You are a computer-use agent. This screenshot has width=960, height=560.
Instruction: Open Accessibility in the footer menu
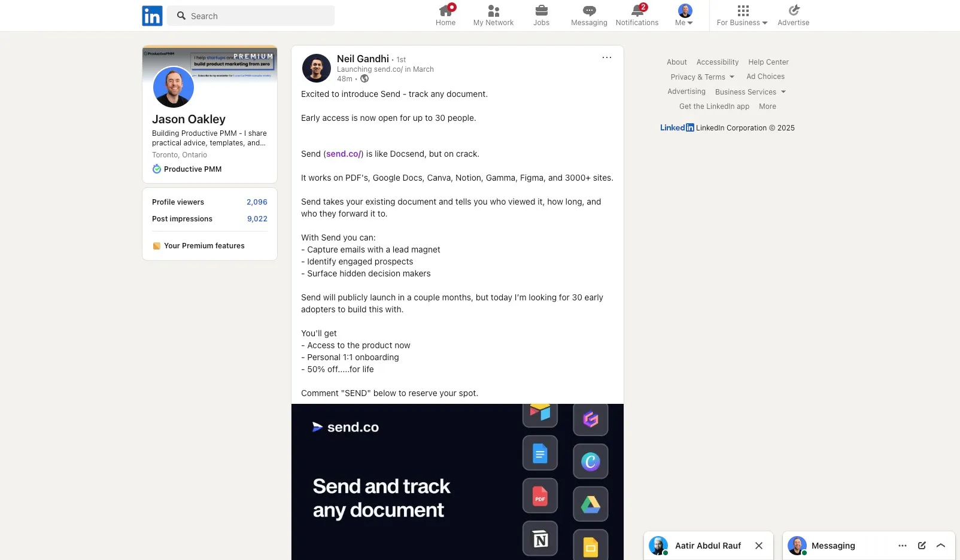pos(717,62)
